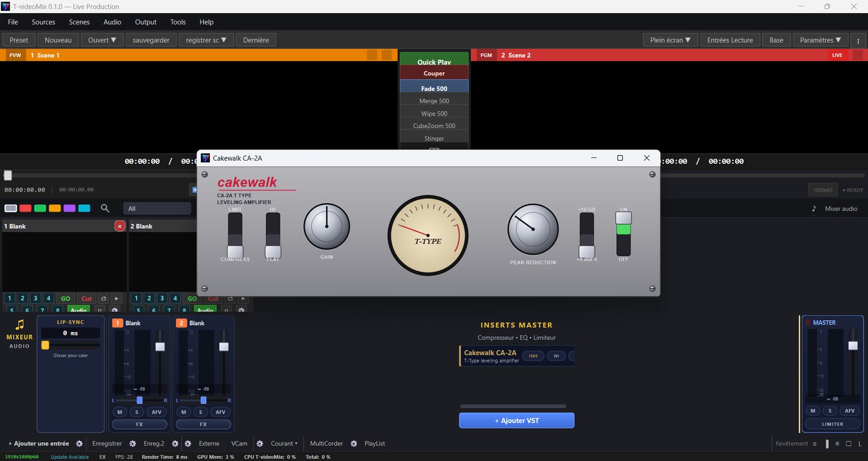Click the red square in PGM header
The width and height of the screenshot is (868, 461).
858,55
